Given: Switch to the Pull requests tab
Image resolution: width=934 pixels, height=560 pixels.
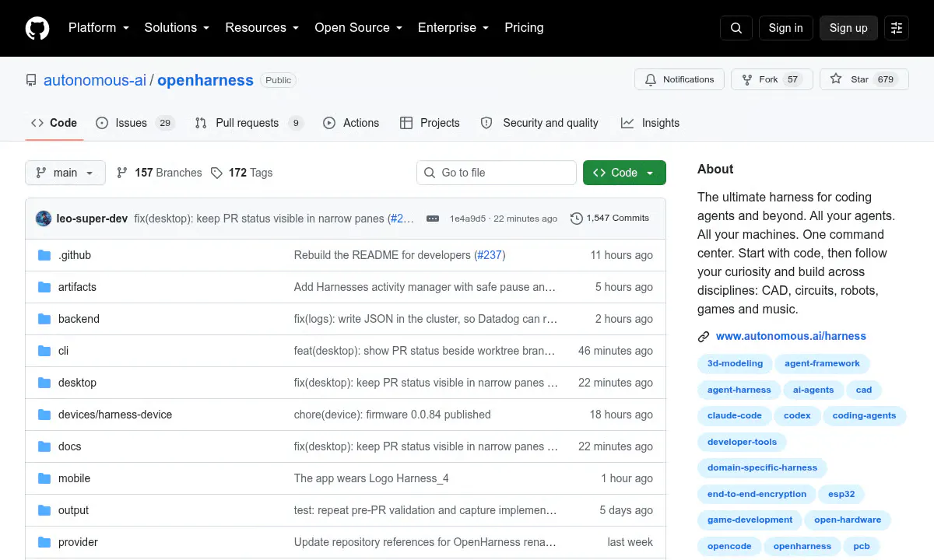Looking at the screenshot, I should [249, 123].
